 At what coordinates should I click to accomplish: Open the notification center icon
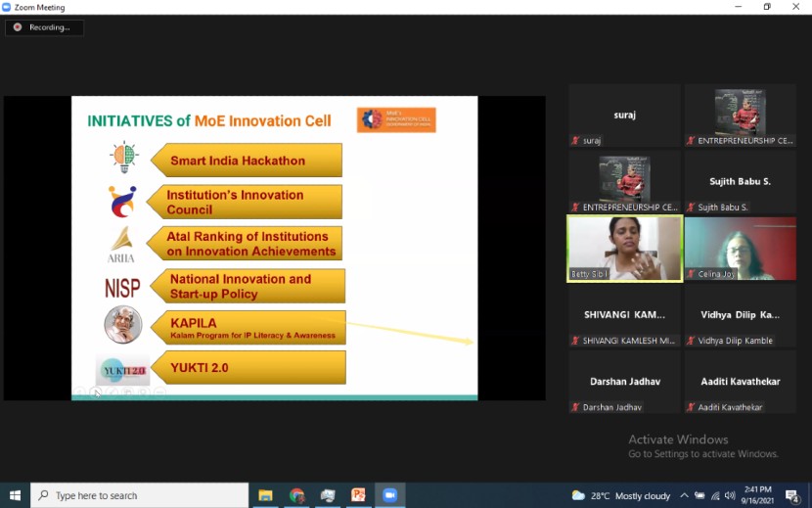point(792,495)
